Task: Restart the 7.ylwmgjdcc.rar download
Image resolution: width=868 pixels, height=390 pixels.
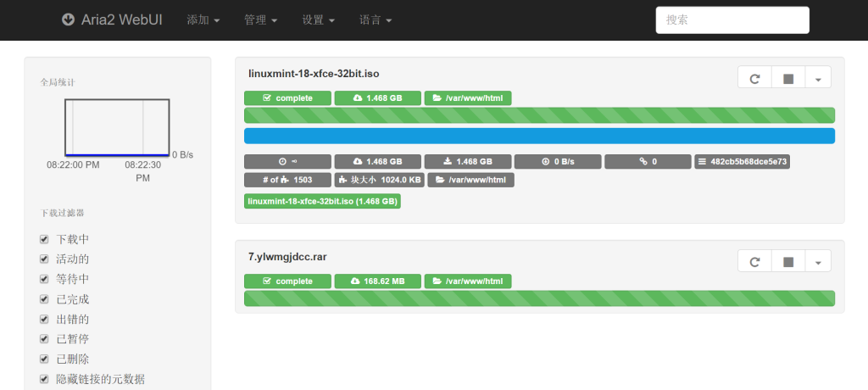Action: pyautogui.click(x=754, y=262)
